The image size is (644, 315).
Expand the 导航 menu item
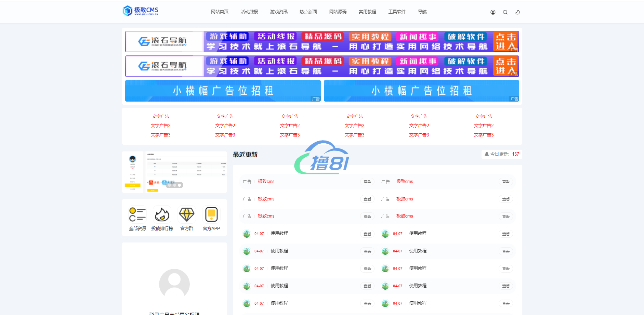(x=422, y=12)
